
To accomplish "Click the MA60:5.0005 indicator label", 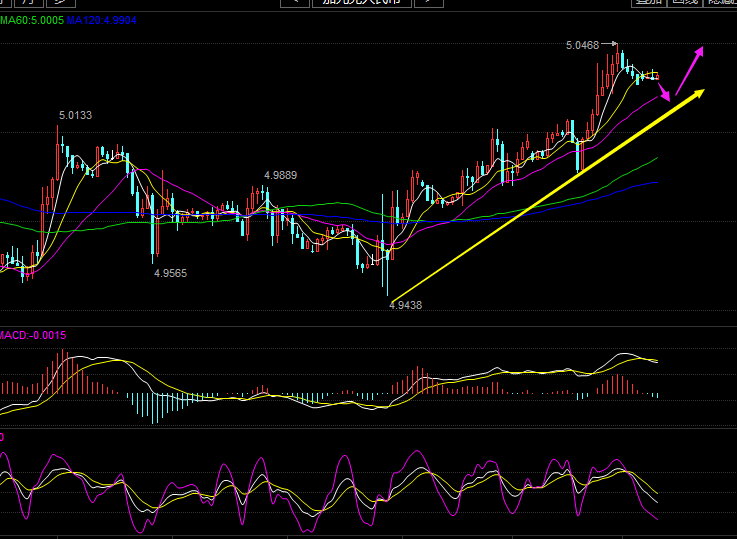I will pyautogui.click(x=32, y=20).
